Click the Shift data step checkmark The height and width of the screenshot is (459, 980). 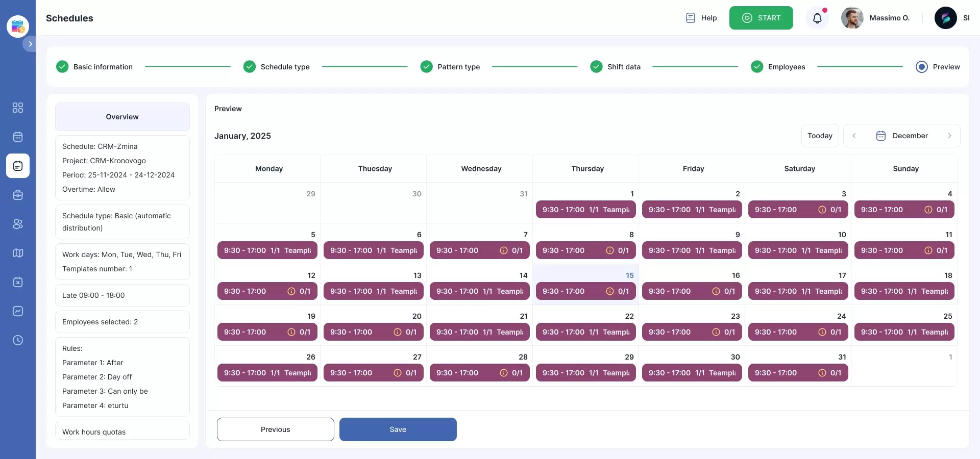pos(596,67)
